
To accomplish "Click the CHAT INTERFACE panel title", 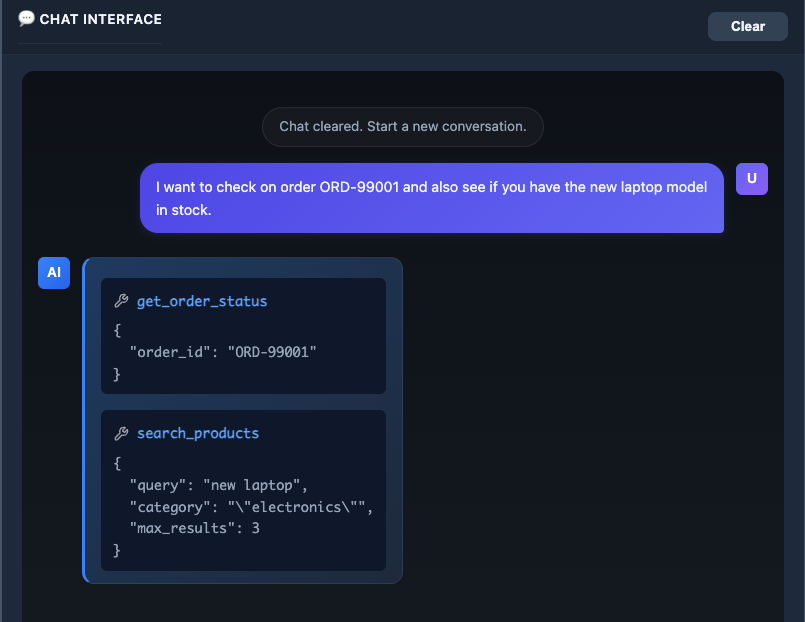I will [x=100, y=19].
